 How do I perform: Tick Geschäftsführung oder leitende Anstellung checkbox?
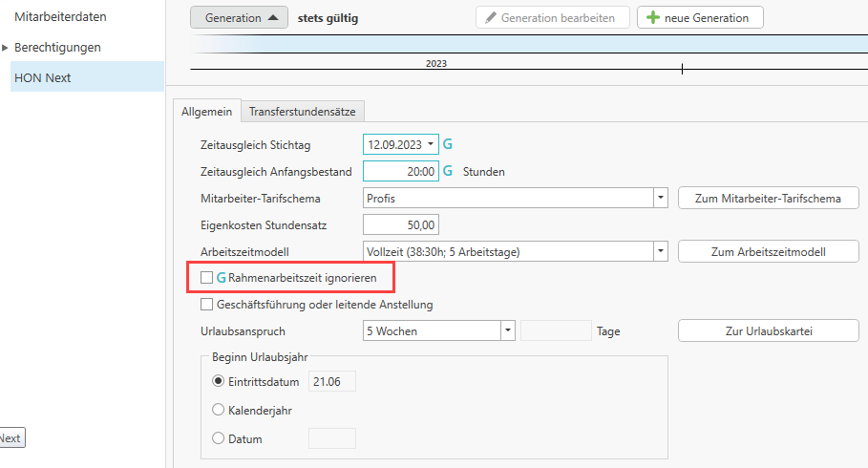(206, 305)
